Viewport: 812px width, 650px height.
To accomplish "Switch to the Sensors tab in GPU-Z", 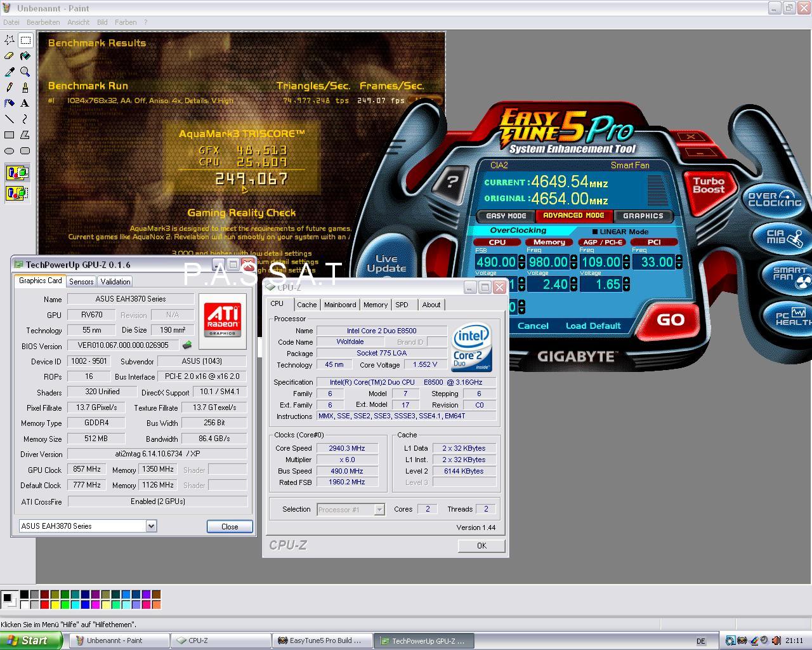I will point(81,281).
